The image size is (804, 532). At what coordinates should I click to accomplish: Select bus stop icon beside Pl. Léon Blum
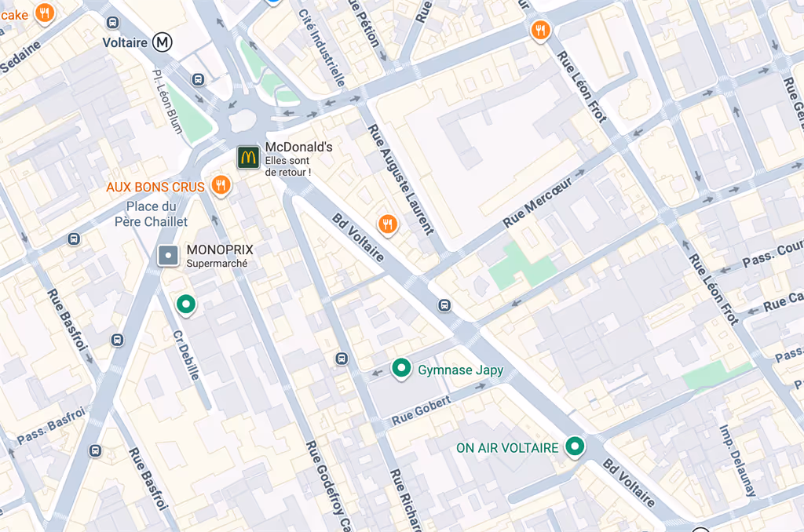pos(198,80)
